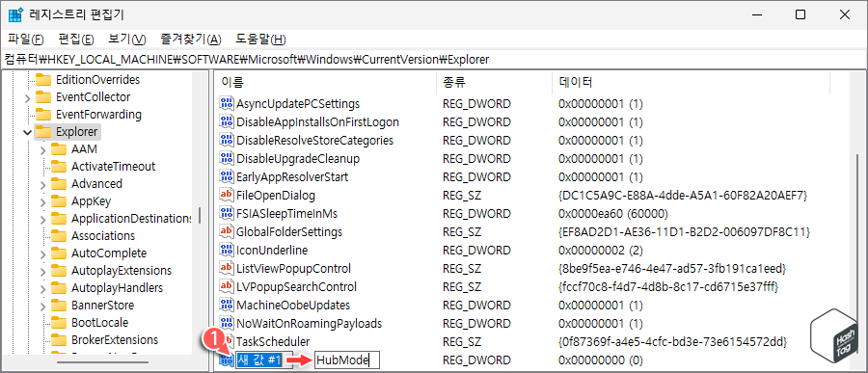Screen dimensions: 868x373
Task: Click the Associations folder icon
Action: pyautogui.click(x=59, y=236)
